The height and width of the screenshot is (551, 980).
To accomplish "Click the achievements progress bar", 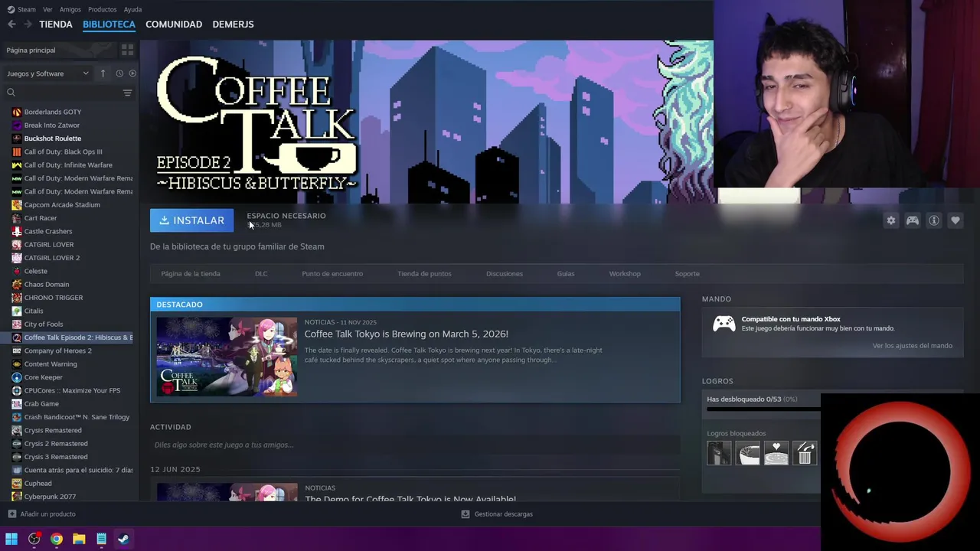I will point(763,409).
